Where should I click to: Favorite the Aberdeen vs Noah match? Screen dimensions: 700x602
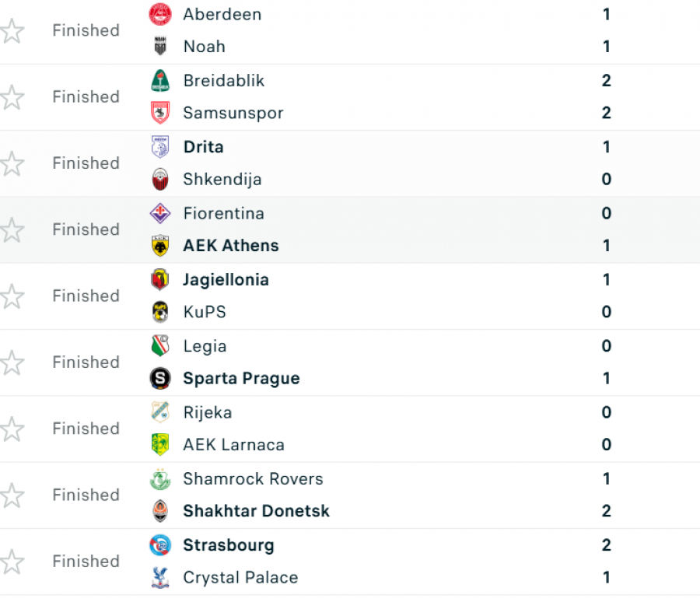click(12, 31)
